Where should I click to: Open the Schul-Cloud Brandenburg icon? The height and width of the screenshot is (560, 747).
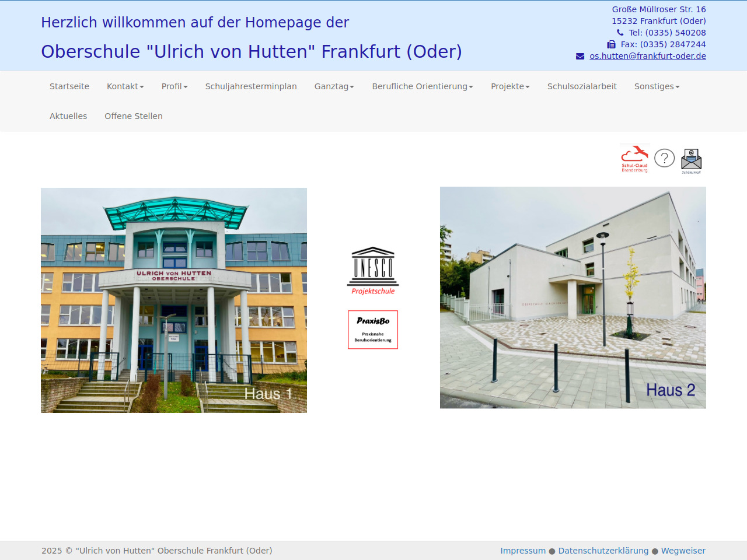tap(634, 158)
